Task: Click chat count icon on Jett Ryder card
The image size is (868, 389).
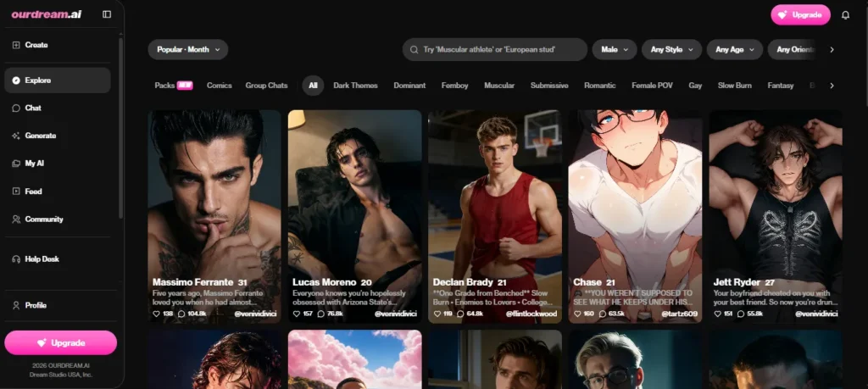Action: 741,314
